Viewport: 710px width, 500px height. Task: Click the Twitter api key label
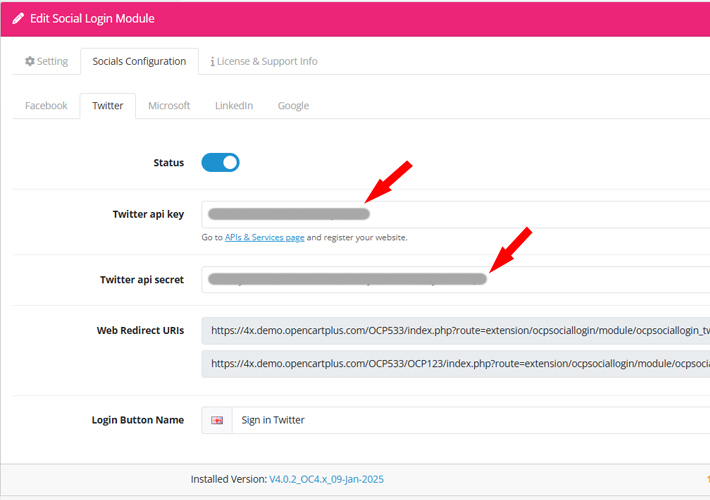[x=148, y=214]
